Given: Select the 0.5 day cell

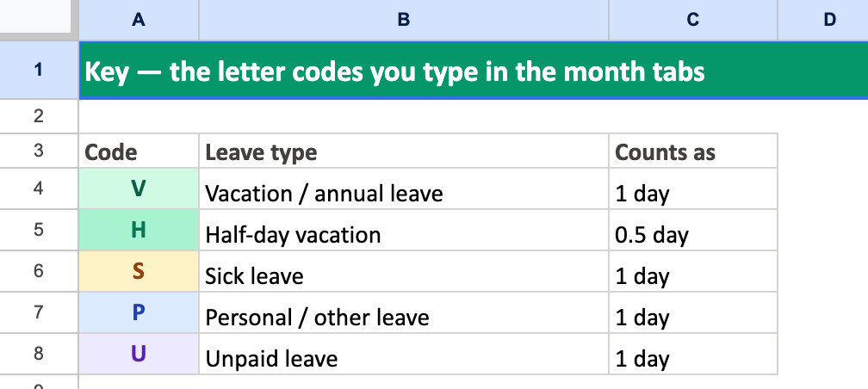Looking at the screenshot, I should 693,230.
